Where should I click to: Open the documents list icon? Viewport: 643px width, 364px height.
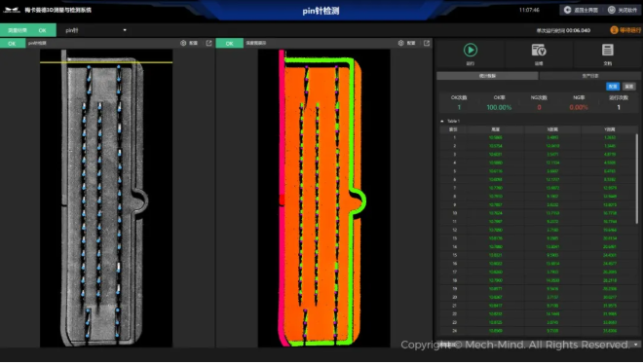[607, 50]
